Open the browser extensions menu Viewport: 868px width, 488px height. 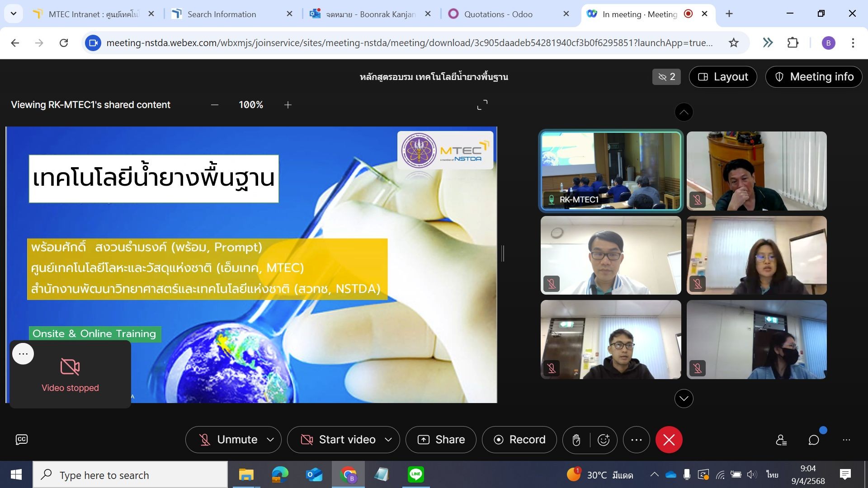coord(793,43)
